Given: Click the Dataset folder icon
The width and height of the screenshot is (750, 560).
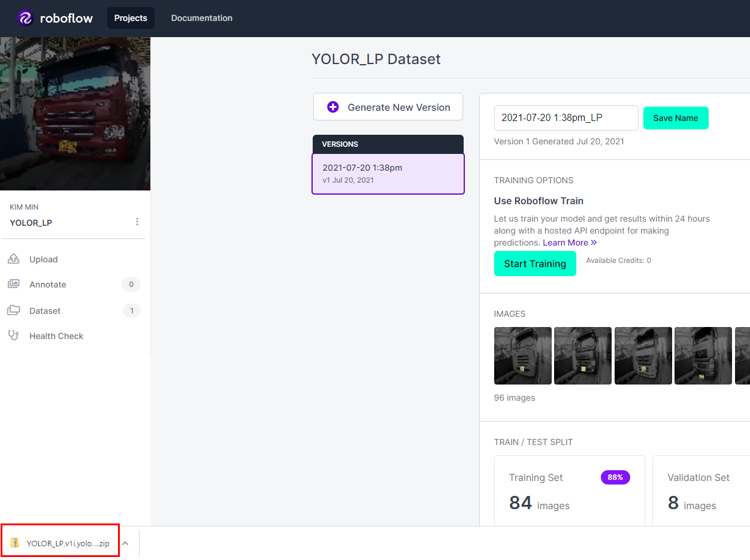Looking at the screenshot, I should (13, 310).
